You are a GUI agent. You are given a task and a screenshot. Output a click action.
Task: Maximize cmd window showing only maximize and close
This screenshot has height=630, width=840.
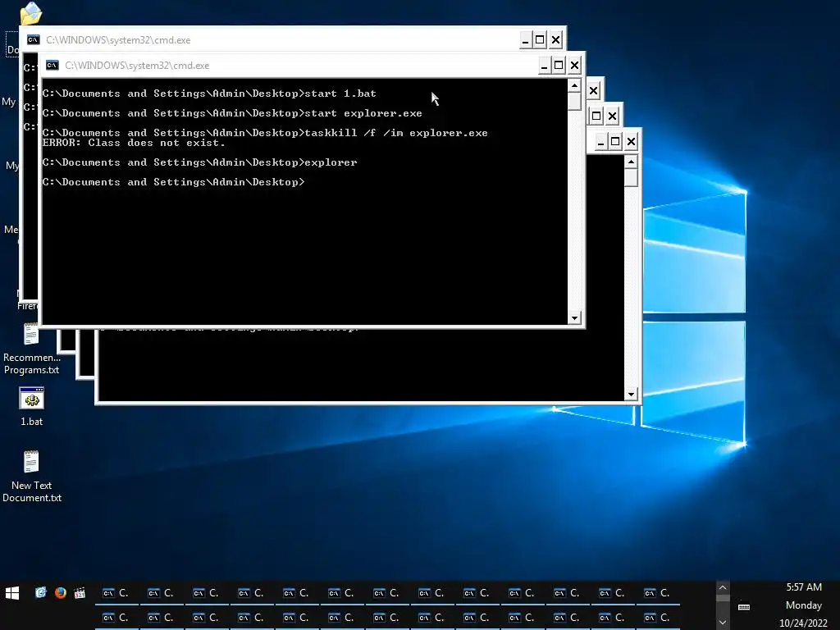coord(596,116)
